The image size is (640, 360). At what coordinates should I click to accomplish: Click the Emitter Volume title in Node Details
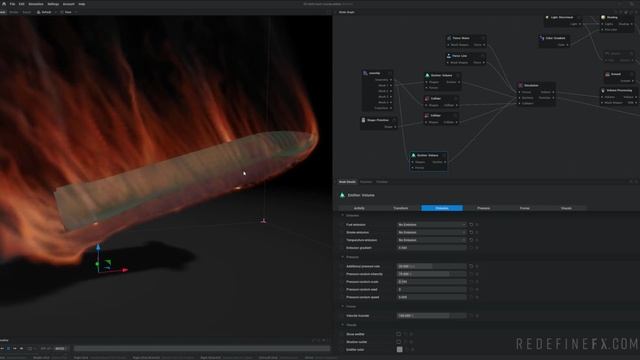[361, 195]
